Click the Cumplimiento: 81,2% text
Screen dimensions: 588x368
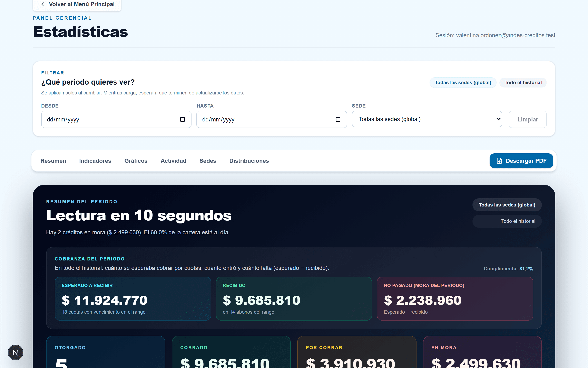pos(508,268)
